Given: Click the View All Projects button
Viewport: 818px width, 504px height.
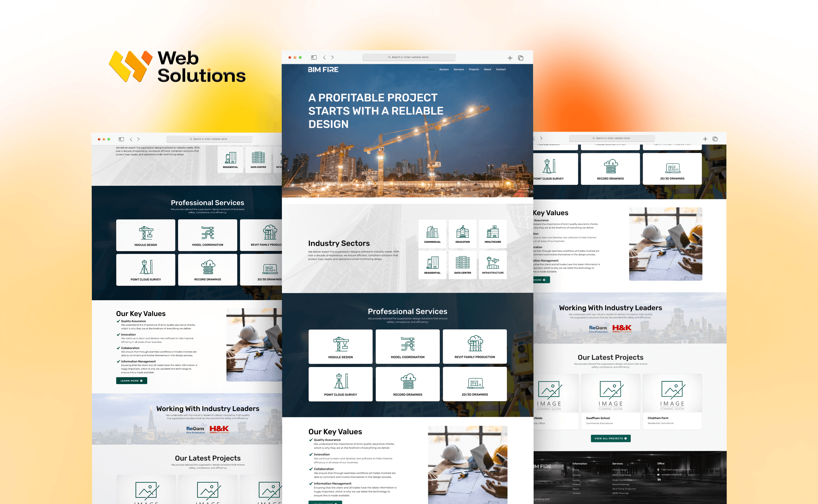Looking at the screenshot, I should (x=611, y=438).
